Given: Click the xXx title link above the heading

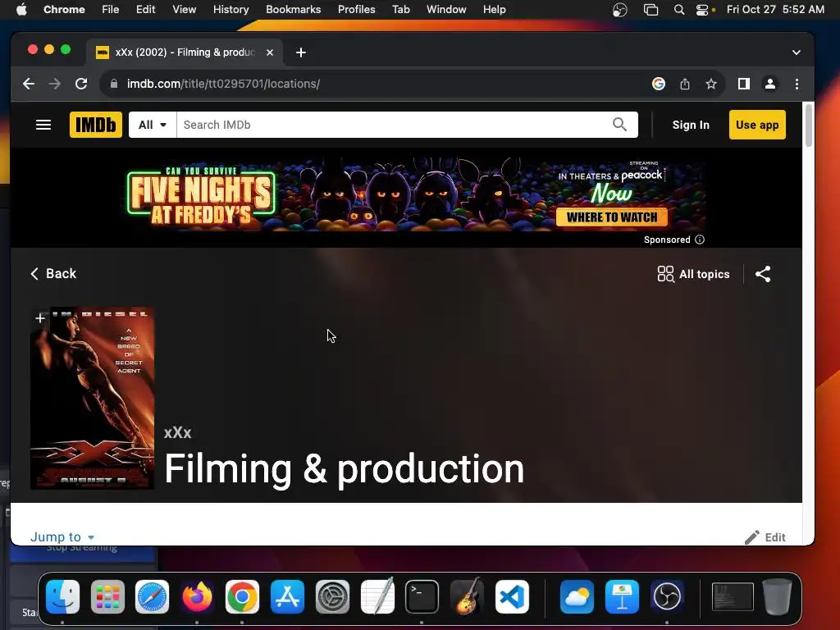Looking at the screenshot, I should point(177,432).
